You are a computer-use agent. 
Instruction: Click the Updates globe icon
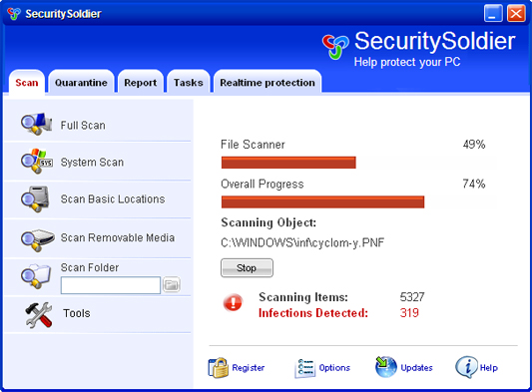click(x=385, y=367)
